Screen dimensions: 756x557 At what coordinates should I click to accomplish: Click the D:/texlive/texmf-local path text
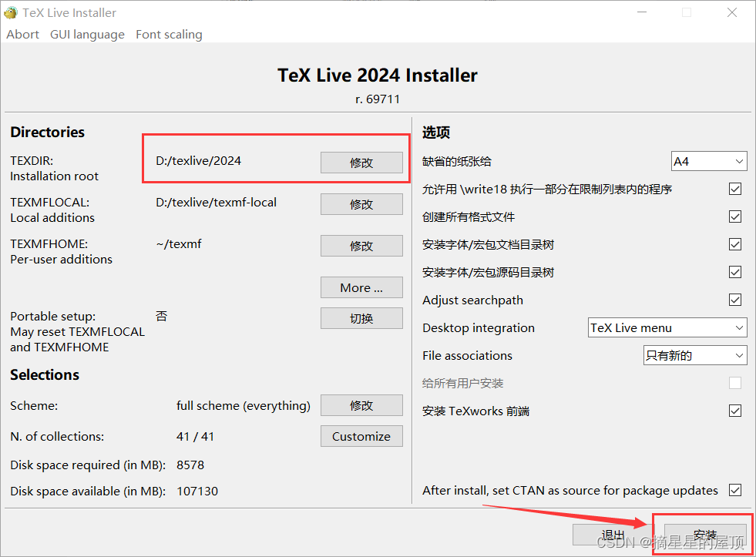(216, 203)
